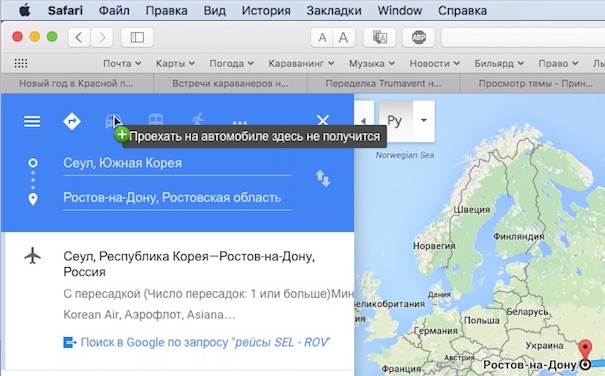Click the Польша label on map
Screen dimensions: 605x376
[482, 320]
